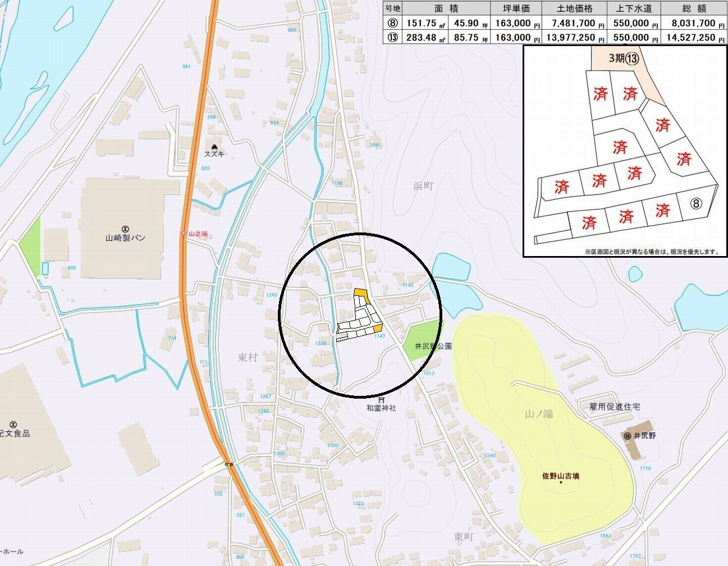Click the 8,031,700 total price cell

[694, 24]
